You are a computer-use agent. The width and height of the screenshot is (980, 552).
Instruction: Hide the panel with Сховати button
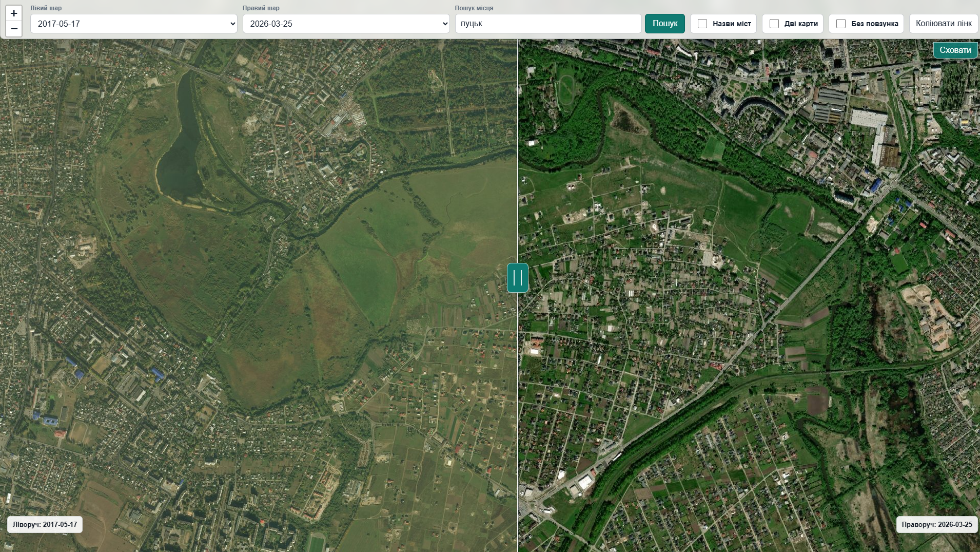[x=955, y=50]
